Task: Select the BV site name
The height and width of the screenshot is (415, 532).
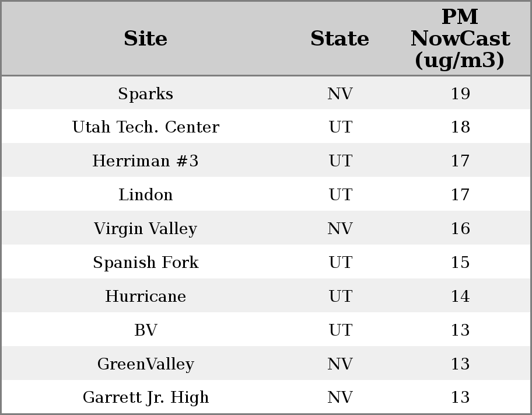Action: click(145, 330)
